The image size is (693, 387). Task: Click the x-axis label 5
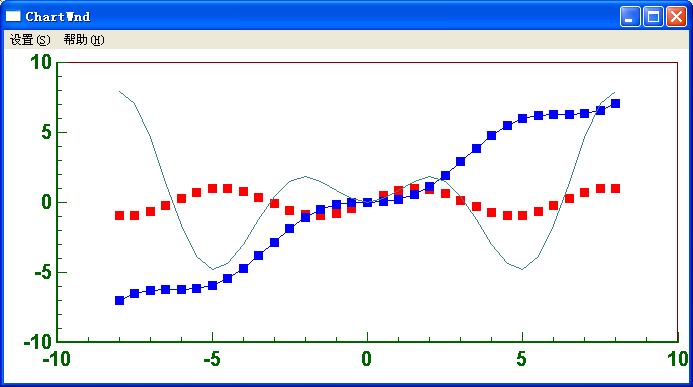(522, 359)
